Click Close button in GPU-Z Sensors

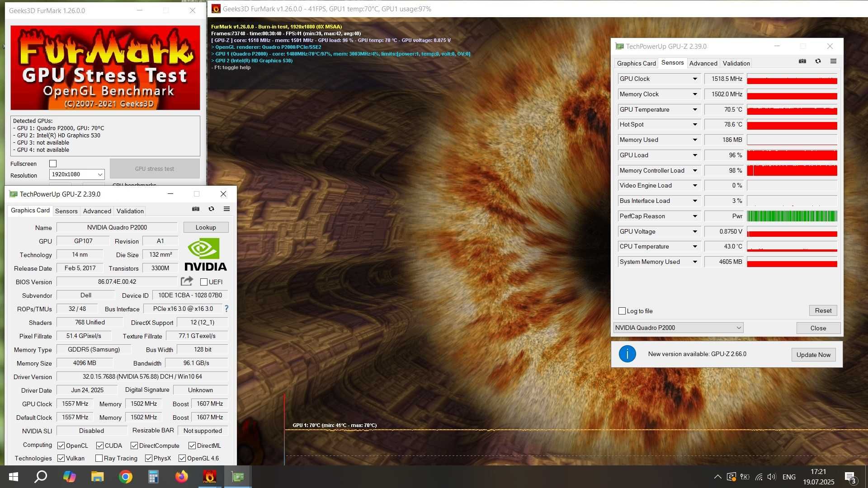(818, 328)
